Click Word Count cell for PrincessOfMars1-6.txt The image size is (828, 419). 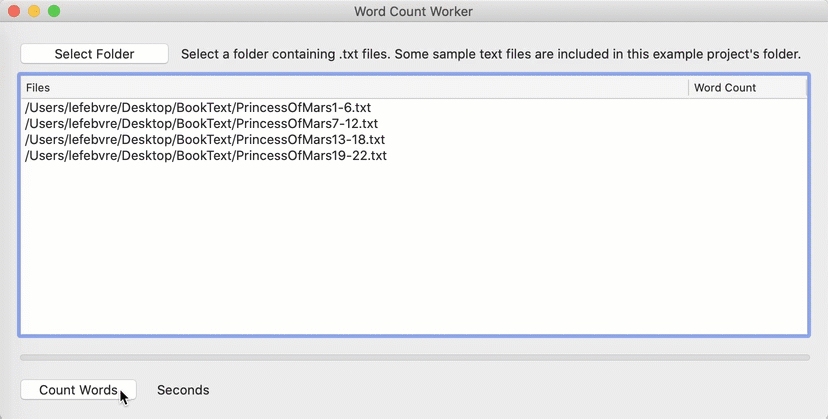coord(748,107)
